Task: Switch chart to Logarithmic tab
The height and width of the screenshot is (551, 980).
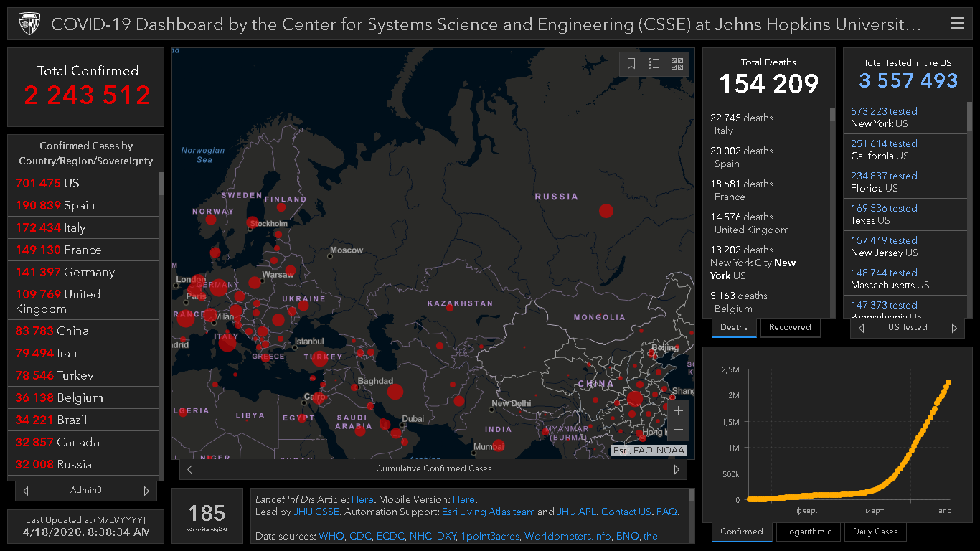Action: tap(808, 532)
